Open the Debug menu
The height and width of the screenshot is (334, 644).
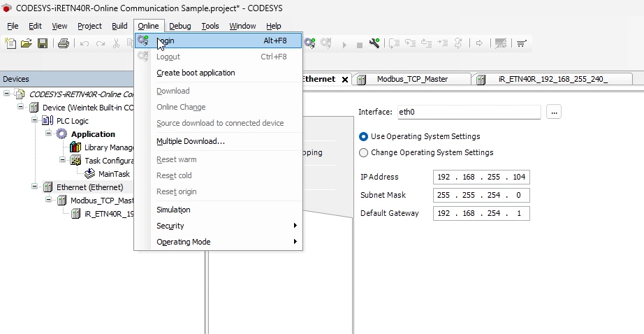[180, 26]
